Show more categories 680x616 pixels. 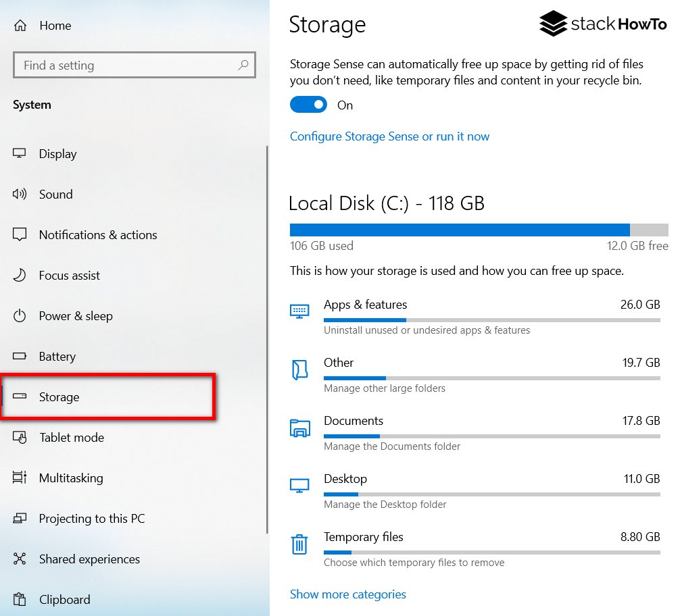347,594
